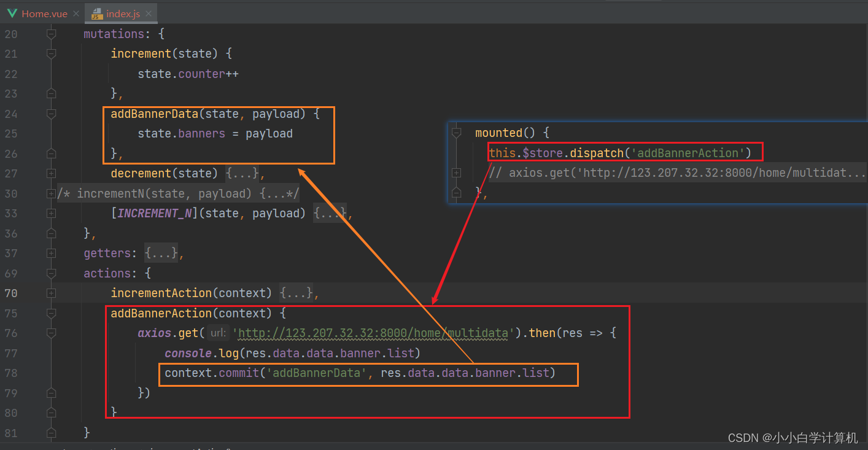Click the 'addBannerAction' string in dispatch call
The width and height of the screenshot is (868, 450).
click(x=688, y=153)
